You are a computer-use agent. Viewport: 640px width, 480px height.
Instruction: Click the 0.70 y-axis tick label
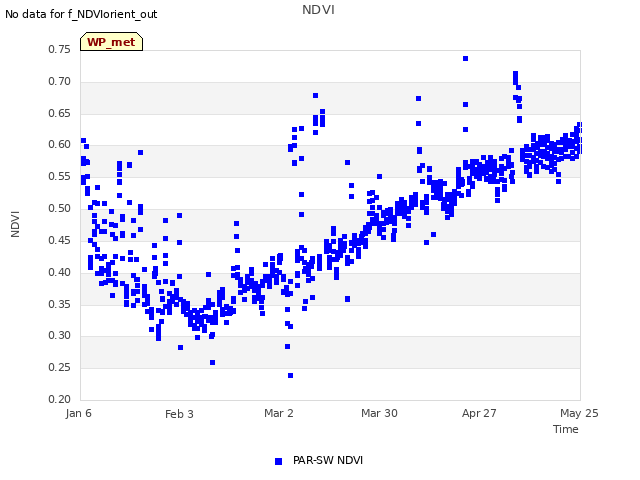60,81
